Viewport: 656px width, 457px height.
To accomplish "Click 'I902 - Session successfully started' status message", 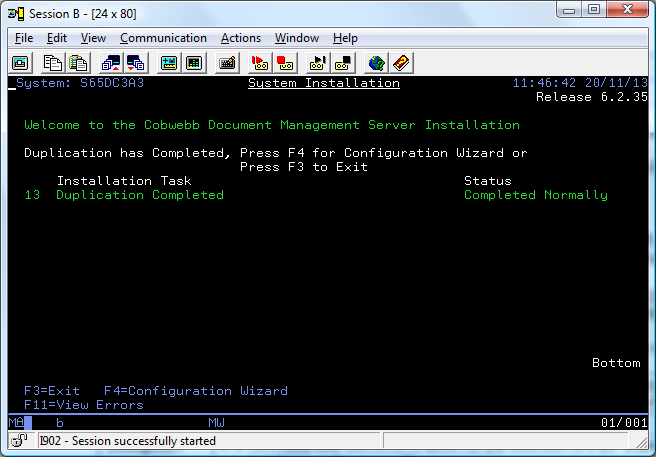I will click(128, 441).
